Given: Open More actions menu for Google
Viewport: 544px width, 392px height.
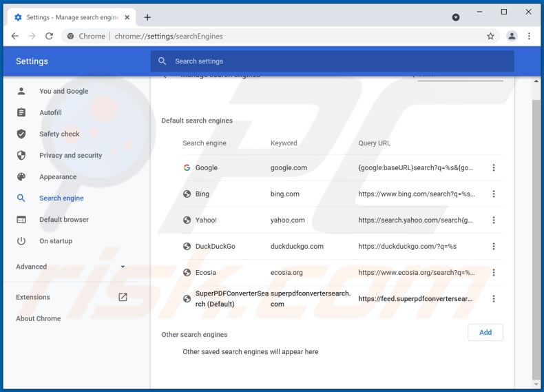Looking at the screenshot, I should point(494,167).
